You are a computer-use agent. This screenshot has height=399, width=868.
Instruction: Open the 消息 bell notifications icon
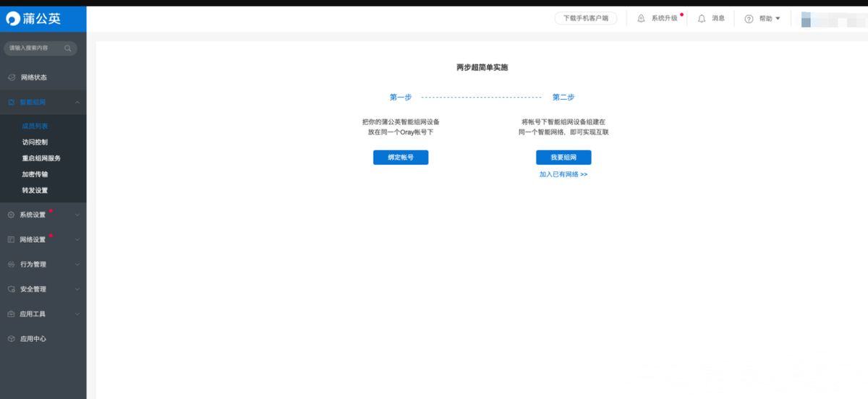pyautogui.click(x=702, y=19)
